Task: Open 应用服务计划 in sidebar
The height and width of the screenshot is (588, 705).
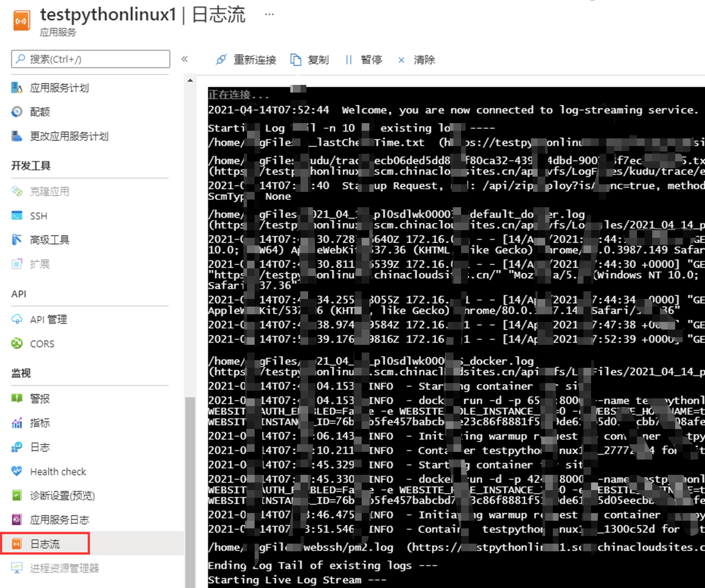Action: [x=59, y=88]
